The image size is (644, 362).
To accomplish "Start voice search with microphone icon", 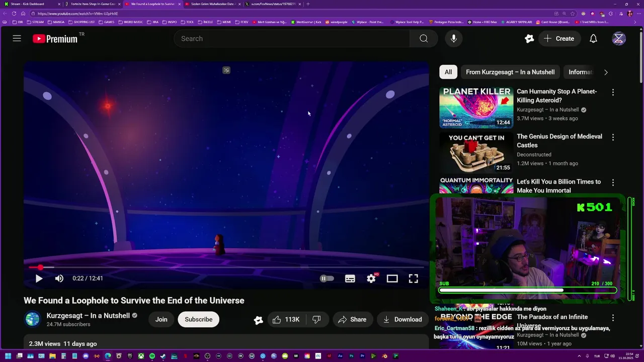I will (x=454, y=39).
